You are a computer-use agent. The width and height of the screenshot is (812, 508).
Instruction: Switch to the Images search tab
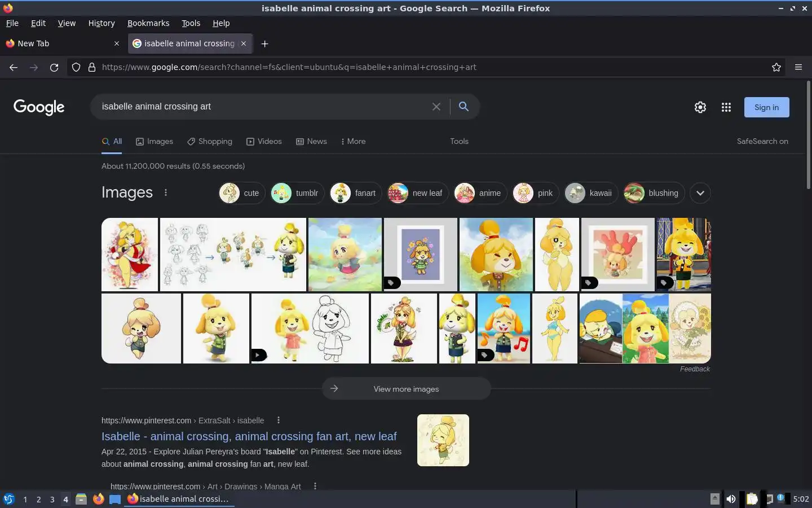pyautogui.click(x=155, y=141)
